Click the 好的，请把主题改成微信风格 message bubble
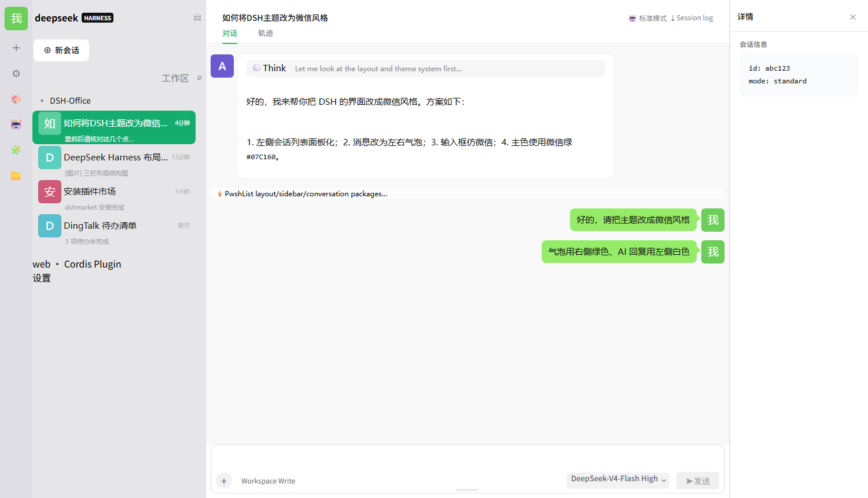Image resolution: width=868 pixels, height=498 pixels. coord(633,220)
